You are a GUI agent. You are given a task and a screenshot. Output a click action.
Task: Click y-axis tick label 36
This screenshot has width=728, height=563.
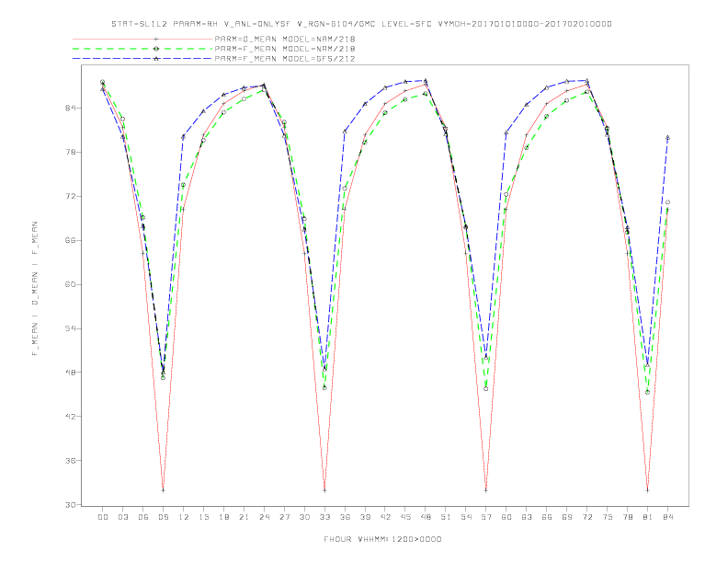coord(73,461)
